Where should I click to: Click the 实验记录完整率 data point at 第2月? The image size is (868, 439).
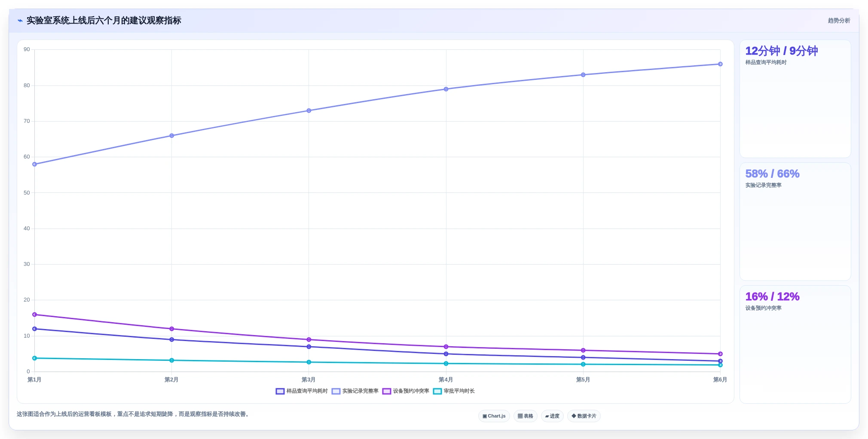(172, 135)
